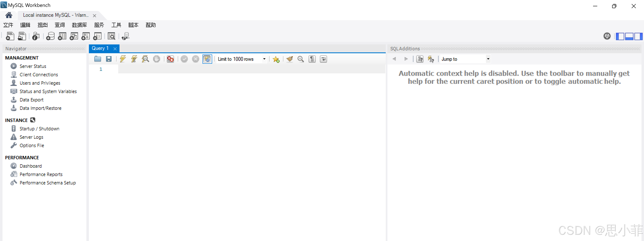Close the Query 1 tab
The image size is (644, 241).
[115, 49]
